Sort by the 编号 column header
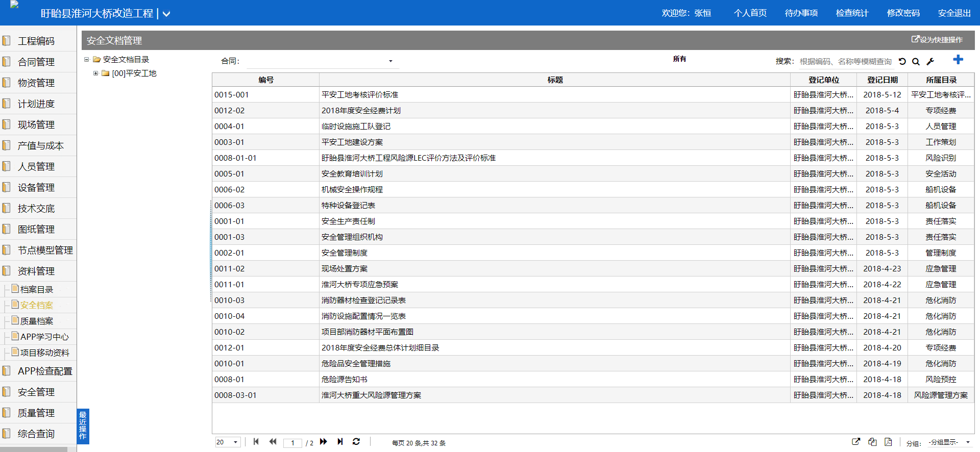The width and height of the screenshot is (980, 452). [266, 80]
